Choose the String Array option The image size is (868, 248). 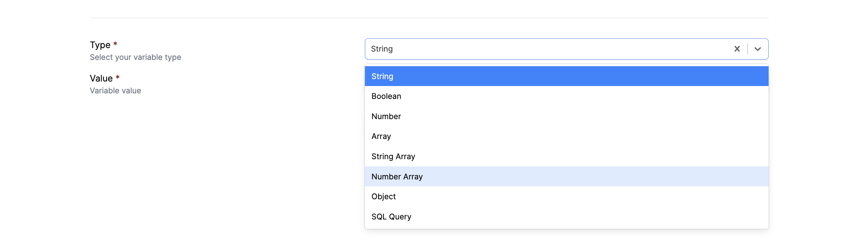567,156
